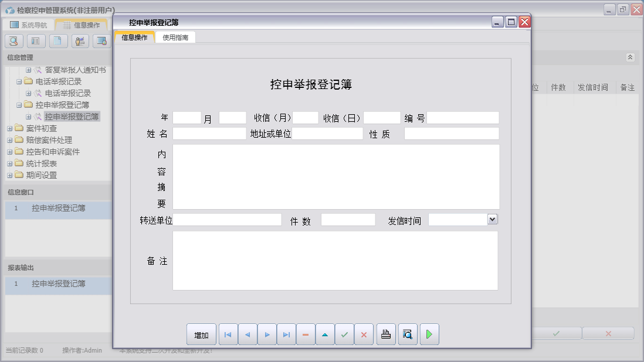644x362 pixels.
Task: Click the printer icon button
Action: (x=386, y=334)
